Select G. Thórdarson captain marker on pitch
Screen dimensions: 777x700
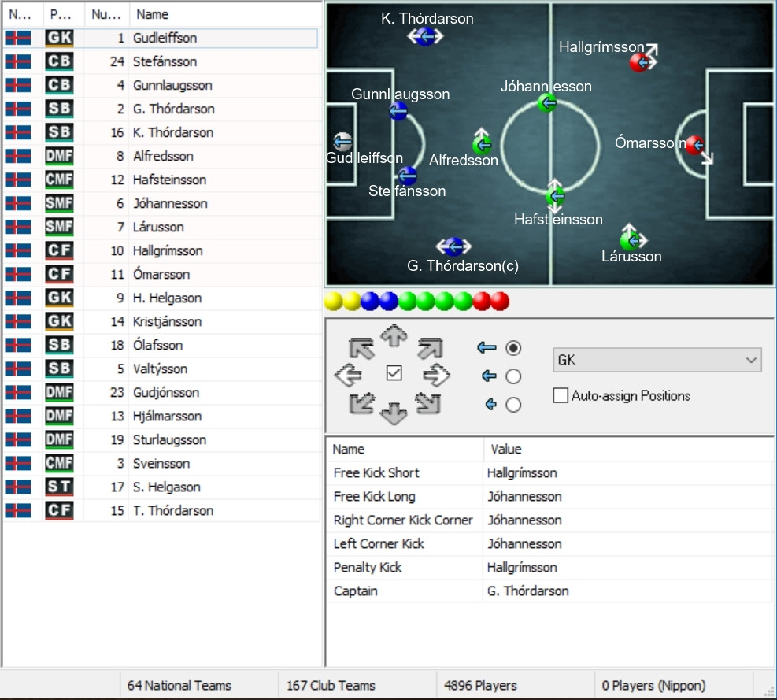[x=453, y=246]
